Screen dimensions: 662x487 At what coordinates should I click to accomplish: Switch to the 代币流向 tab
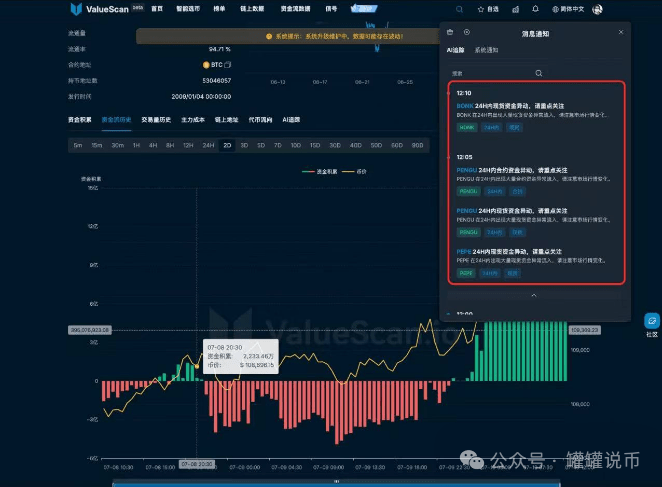(x=260, y=120)
